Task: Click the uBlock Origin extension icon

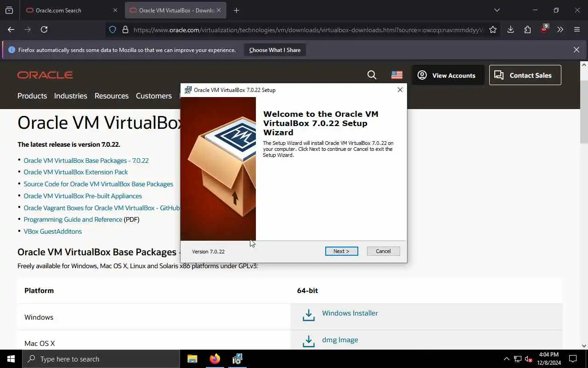Action: coord(544,29)
